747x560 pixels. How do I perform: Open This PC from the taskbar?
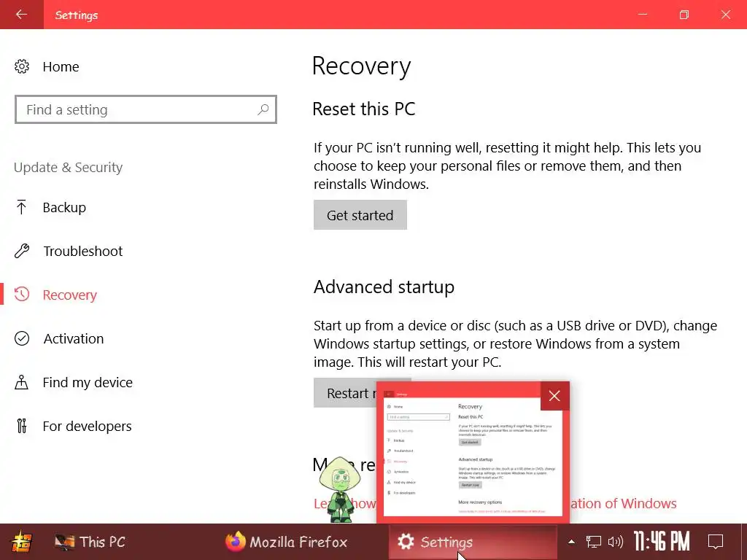click(x=90, y=542)
